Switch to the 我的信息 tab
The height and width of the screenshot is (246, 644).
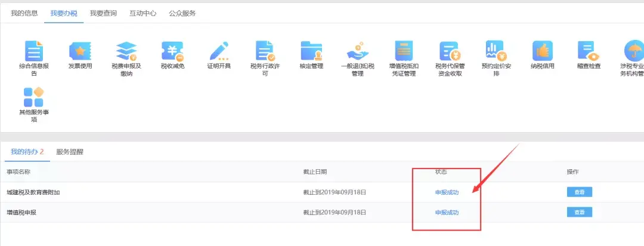coord(24,13)
